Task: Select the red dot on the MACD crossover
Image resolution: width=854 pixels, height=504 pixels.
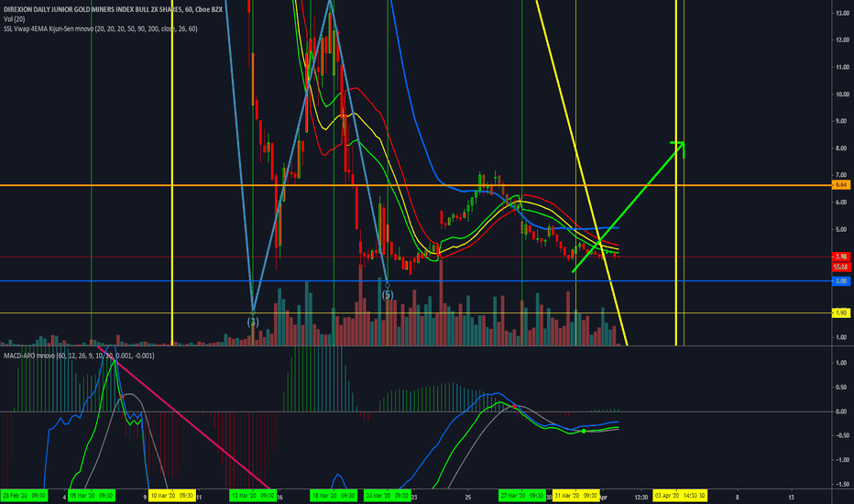Action: (514, 407)
